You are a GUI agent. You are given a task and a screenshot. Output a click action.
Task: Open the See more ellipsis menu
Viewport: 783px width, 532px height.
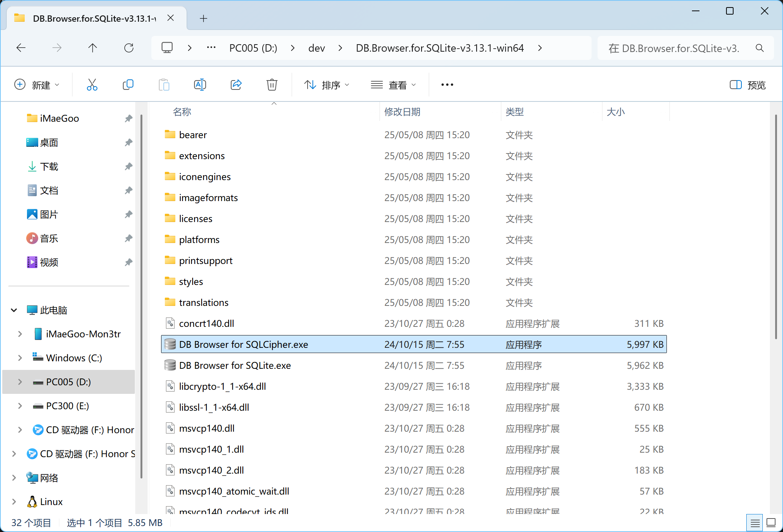click(x=447, y=85)
